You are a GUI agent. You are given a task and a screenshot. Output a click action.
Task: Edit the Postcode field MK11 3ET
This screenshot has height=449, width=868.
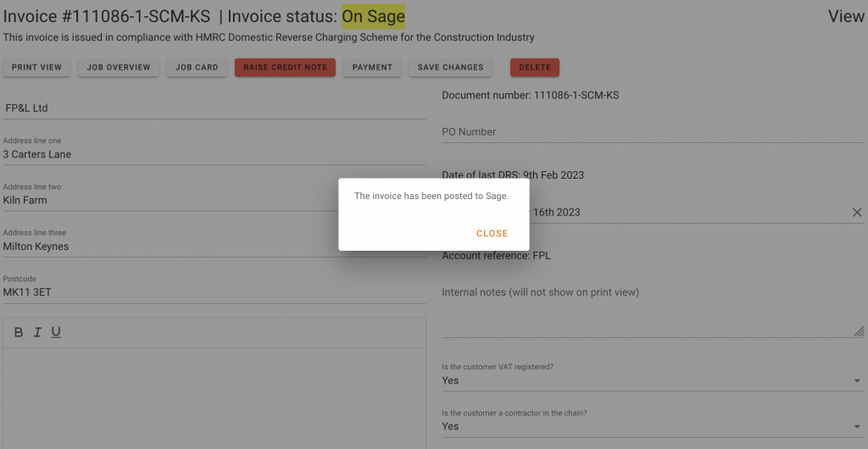coord(214,293)
